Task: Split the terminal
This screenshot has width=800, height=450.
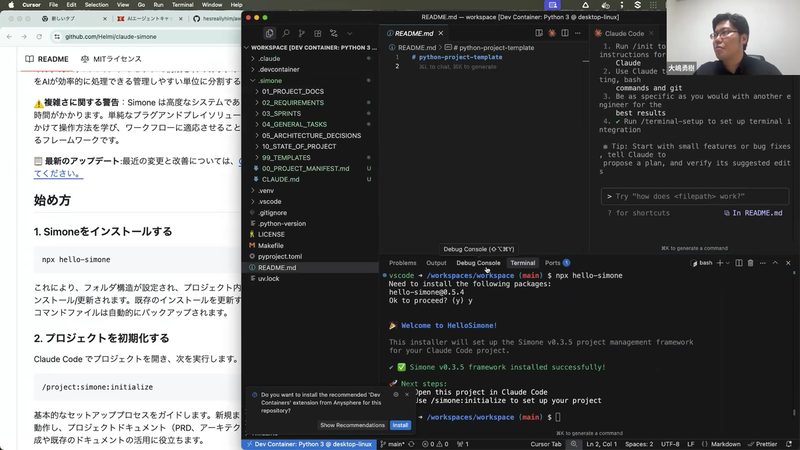Action: tap(739, 263)
